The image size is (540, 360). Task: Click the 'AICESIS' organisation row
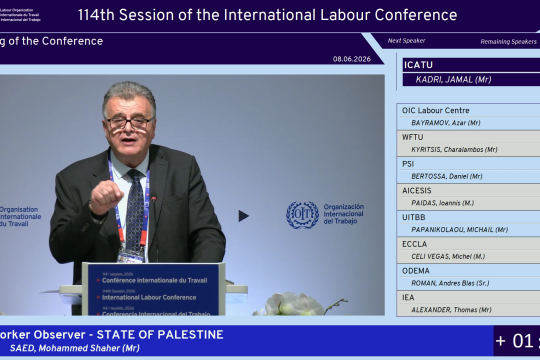[468, 191]
